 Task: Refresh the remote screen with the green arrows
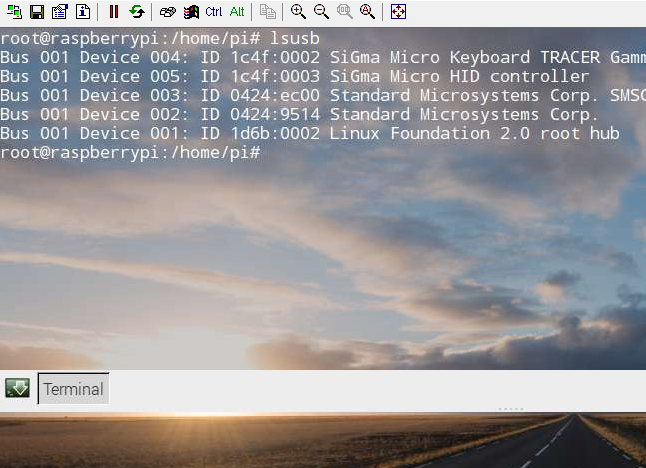click(137, 12)
